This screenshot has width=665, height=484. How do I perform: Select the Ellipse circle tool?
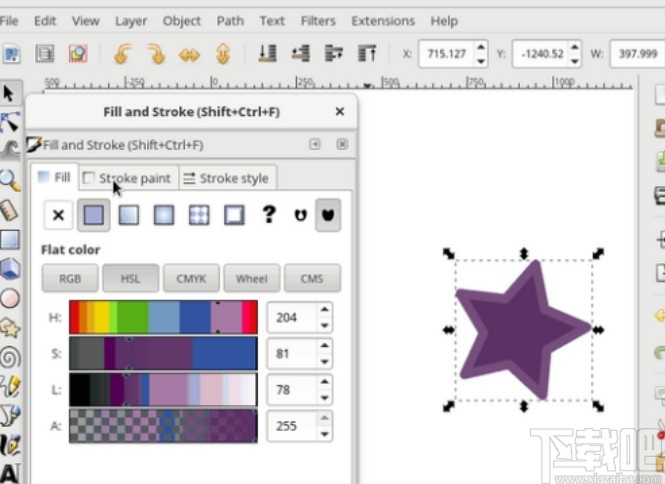pos(9,299)
